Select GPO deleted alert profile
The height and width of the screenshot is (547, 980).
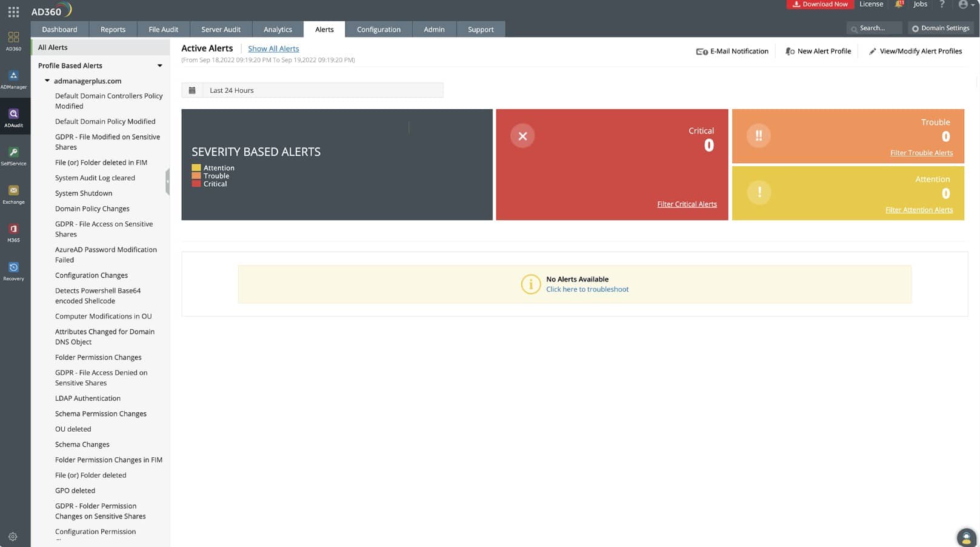coord(75,491)
